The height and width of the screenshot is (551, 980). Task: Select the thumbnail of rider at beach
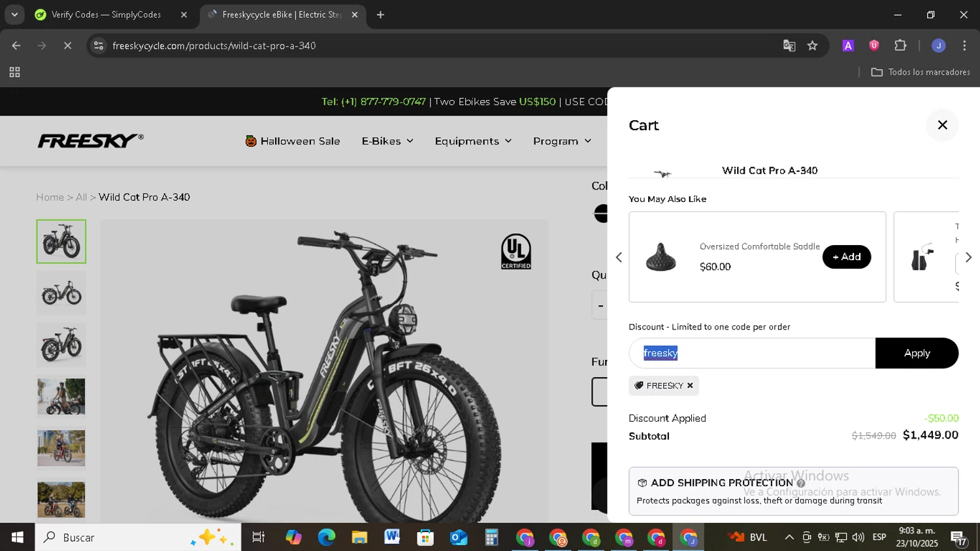[61, 397]
